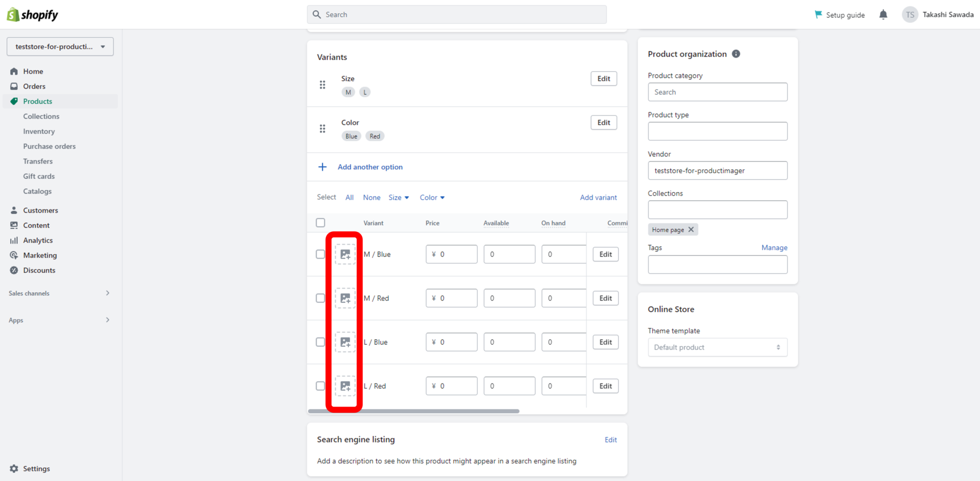Open the Settings gear at bottom left
The width and height of the screenshot is (980, 481).
[14, 469]
